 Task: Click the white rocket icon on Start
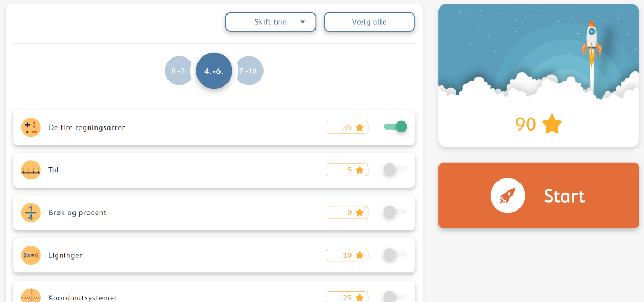point(507,196)
